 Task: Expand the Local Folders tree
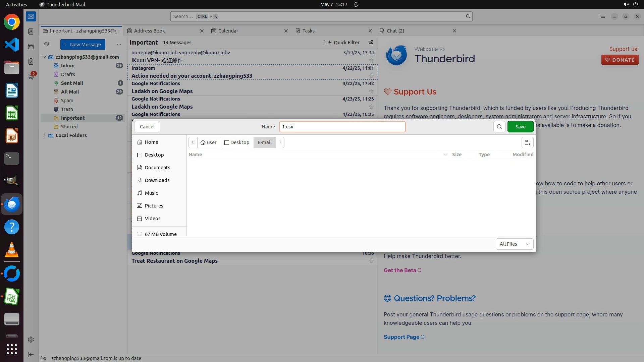44,135
